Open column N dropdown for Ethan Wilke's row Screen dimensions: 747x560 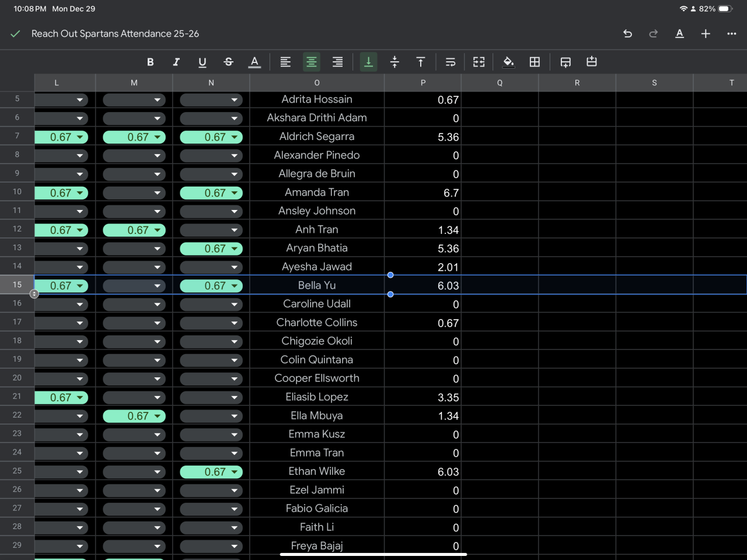234,472
